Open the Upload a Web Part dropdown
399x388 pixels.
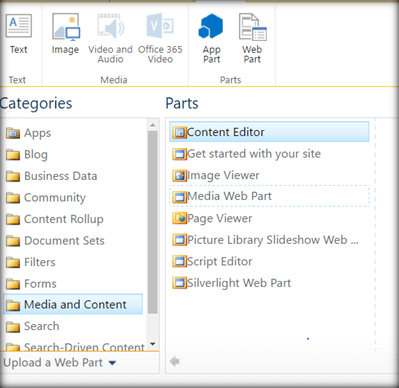tap(60, 363)
